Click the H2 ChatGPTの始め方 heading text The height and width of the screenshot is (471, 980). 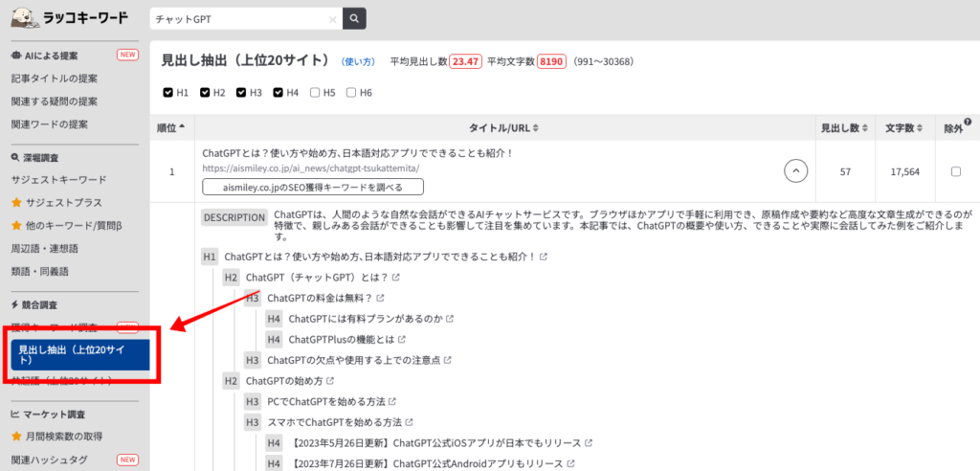click(x=285, y=380)
